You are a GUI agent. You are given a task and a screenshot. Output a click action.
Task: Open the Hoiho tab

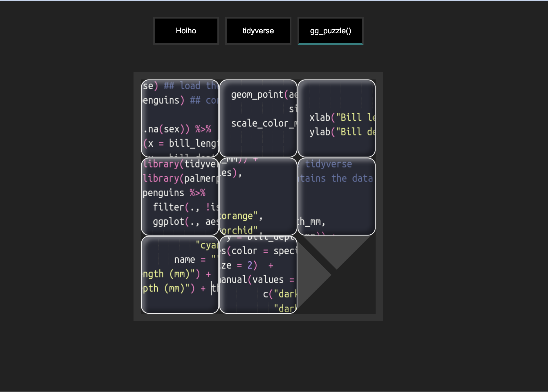(x=186, y=31)
